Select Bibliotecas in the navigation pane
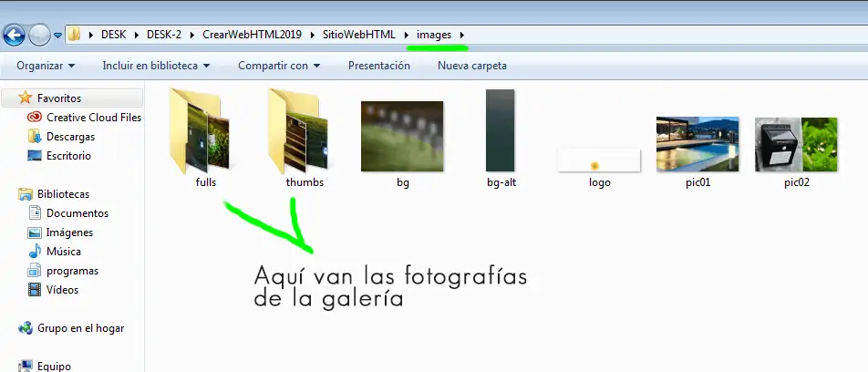868x372 pixels. click(x=63, y=194)
